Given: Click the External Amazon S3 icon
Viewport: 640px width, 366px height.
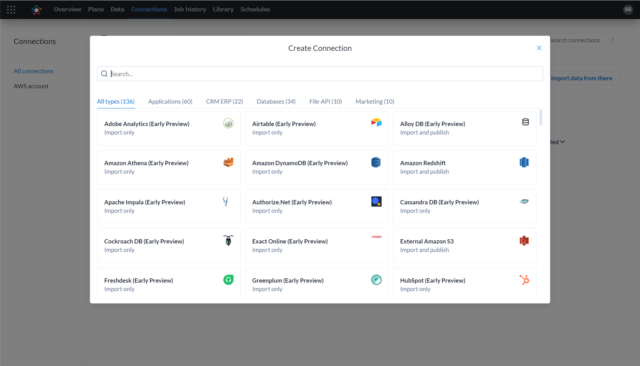Looking at the screenshot, I should point(524,240).
